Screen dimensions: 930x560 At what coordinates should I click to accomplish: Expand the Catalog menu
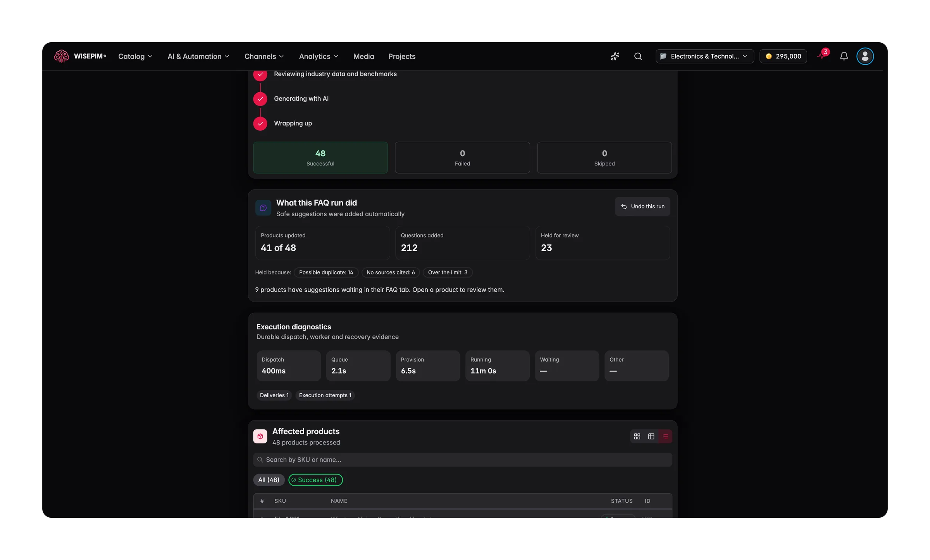(135, 56)
